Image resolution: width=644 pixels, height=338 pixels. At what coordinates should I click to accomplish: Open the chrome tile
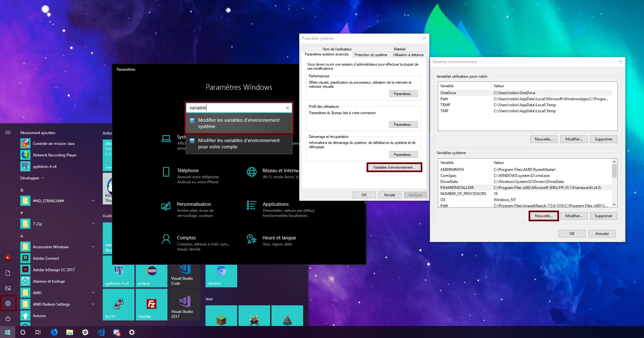click(x=221, y=275)
